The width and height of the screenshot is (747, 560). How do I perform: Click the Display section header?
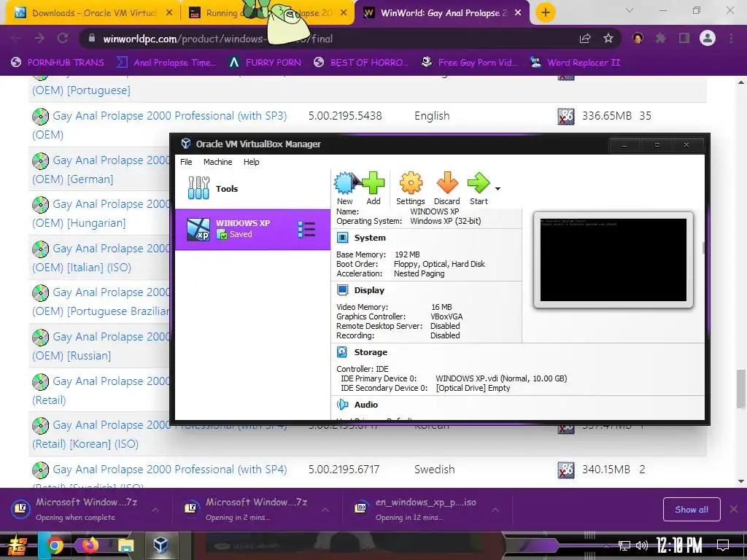tap(369, 290)
